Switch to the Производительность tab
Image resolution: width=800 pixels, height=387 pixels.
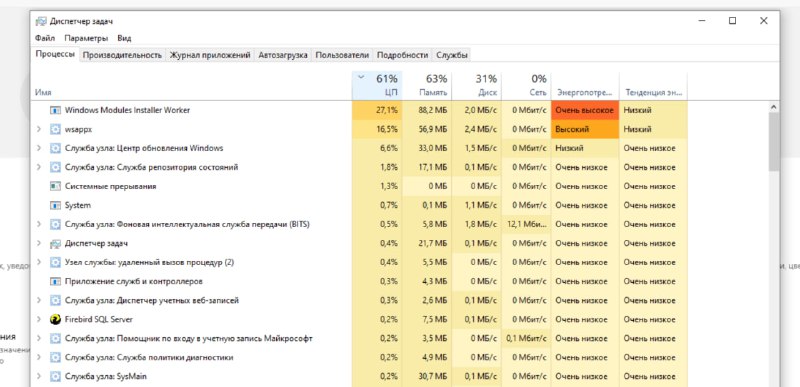tap(122, 55)
